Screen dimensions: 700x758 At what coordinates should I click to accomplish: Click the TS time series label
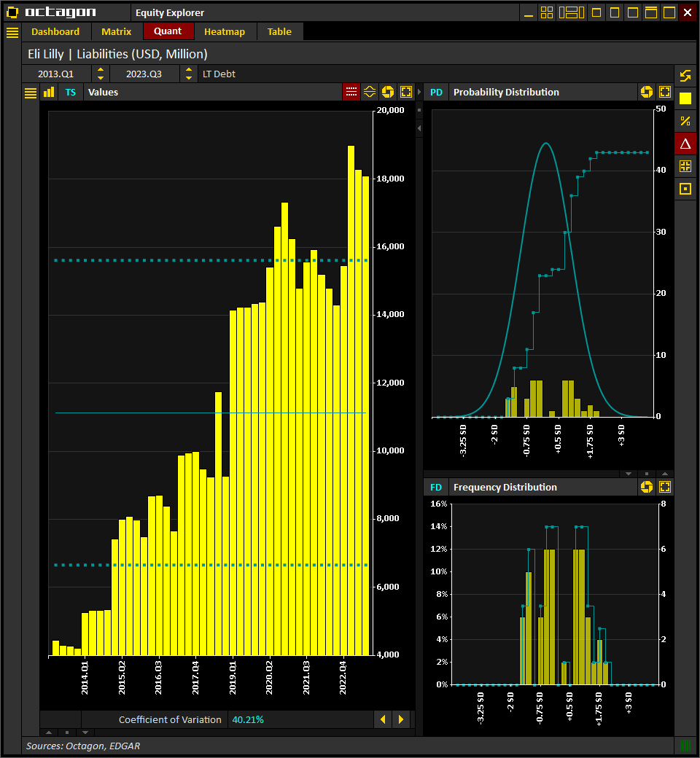71,93
